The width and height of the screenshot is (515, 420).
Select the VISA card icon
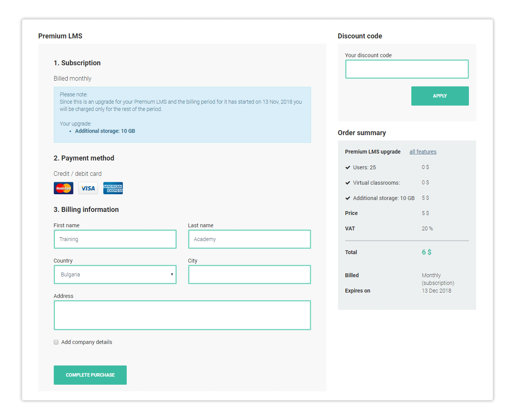[88, 188]
